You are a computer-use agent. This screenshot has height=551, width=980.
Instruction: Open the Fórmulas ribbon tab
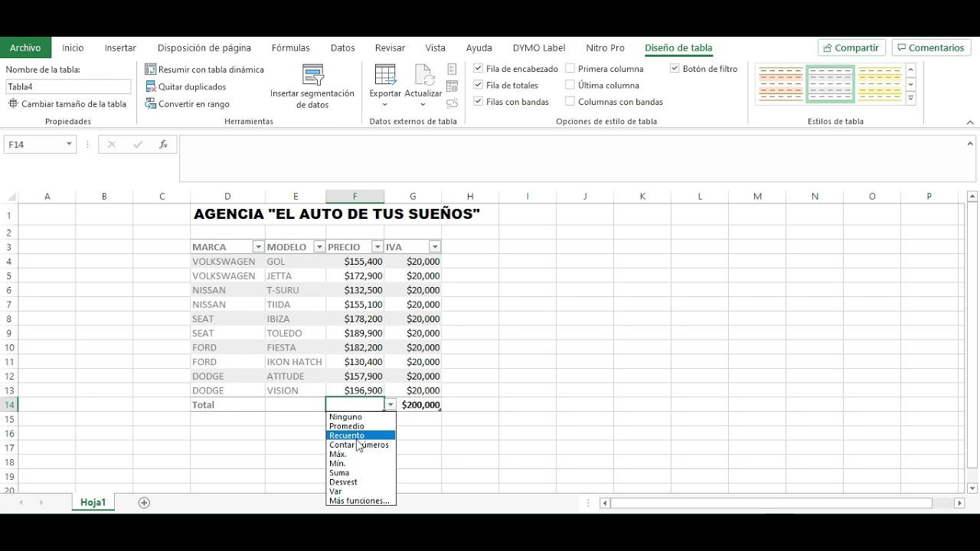click(291, 47)
